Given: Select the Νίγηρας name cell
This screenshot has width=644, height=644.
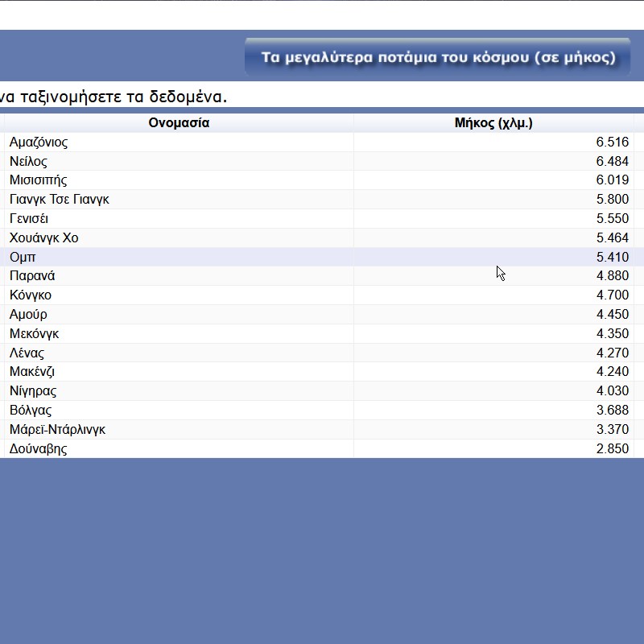Looking at the screenshot, I should click(x=179, y=390).
